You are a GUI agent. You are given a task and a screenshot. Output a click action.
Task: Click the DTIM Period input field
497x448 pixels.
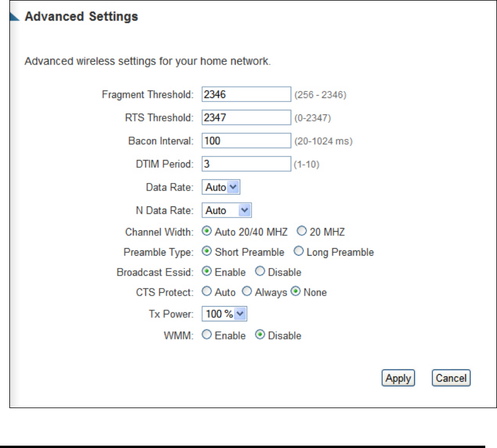[x=246, y=164]
